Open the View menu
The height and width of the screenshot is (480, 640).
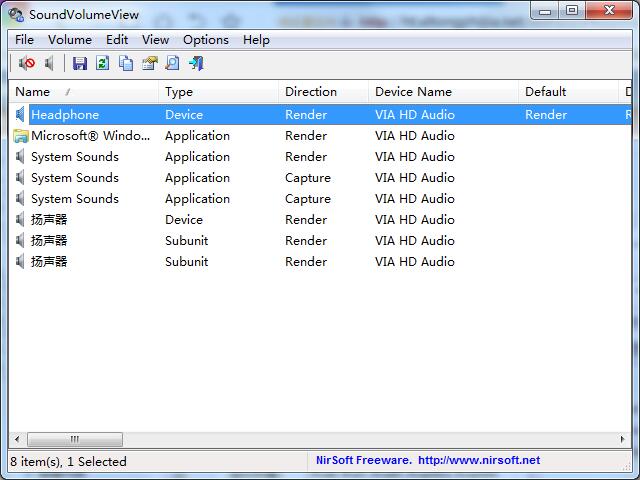click(155, 40)
